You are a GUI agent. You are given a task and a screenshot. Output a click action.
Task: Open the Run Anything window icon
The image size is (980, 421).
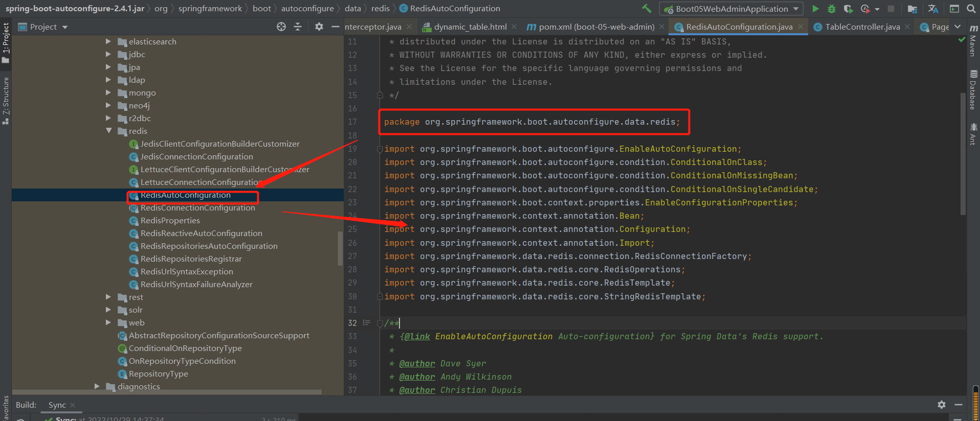(x=954, y=9)
